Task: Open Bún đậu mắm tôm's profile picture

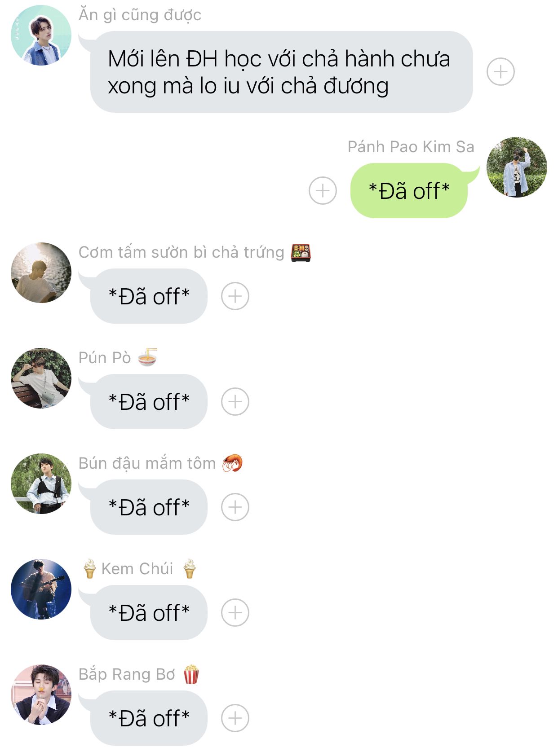Action: 41,483
